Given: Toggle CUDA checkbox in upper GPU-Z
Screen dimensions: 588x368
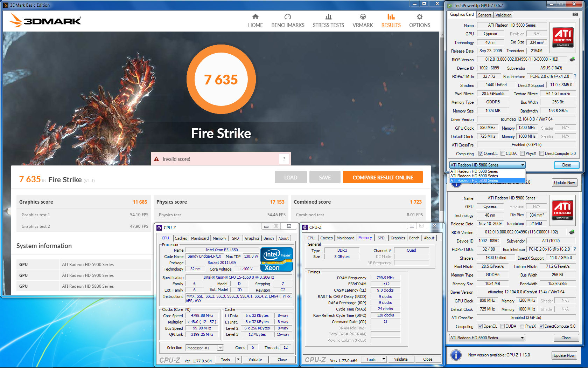Looking at the screenshot, I should pos(503,154).
